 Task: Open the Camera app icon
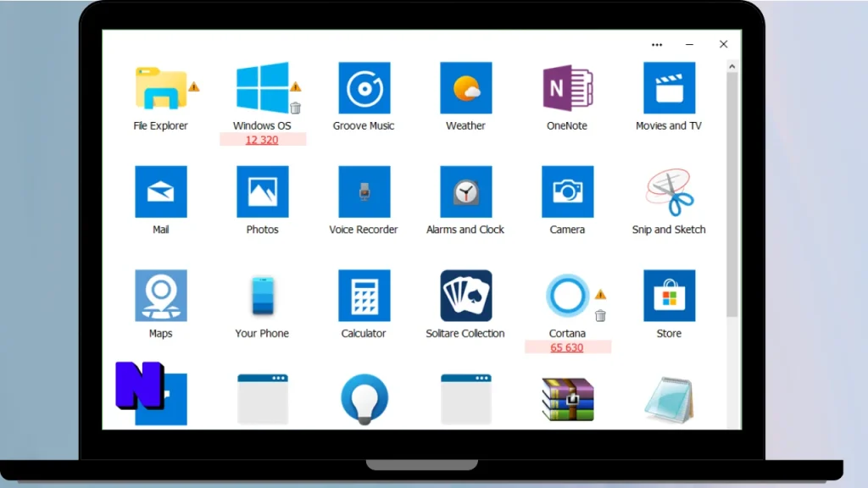(x=567, y=191)
